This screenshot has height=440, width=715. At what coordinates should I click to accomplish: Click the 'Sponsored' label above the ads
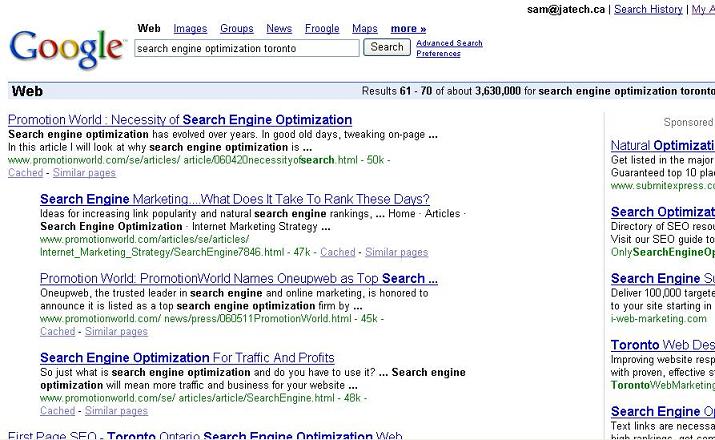click(x=689, y=122)
